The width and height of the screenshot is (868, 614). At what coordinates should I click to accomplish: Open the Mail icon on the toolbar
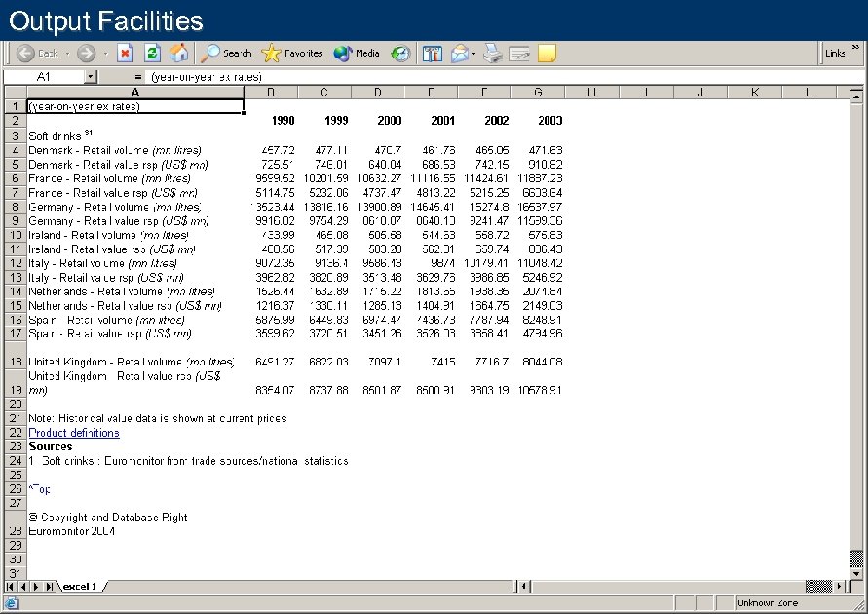pos(459,53)
